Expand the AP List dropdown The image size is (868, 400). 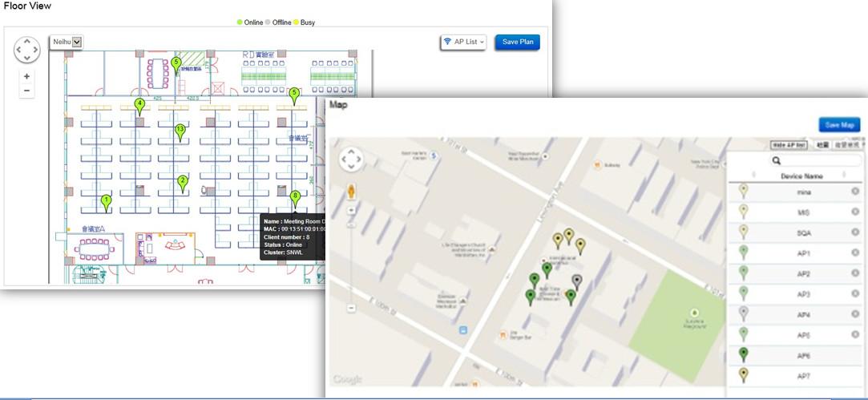pos(463,42)
